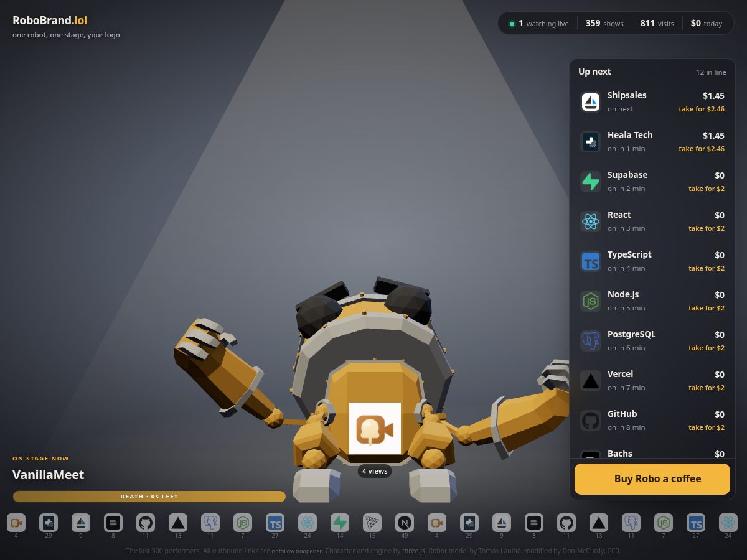Click the ON STAGE NOW label
The width and height of the screenshot is (747, 560).
click(41, 459)
